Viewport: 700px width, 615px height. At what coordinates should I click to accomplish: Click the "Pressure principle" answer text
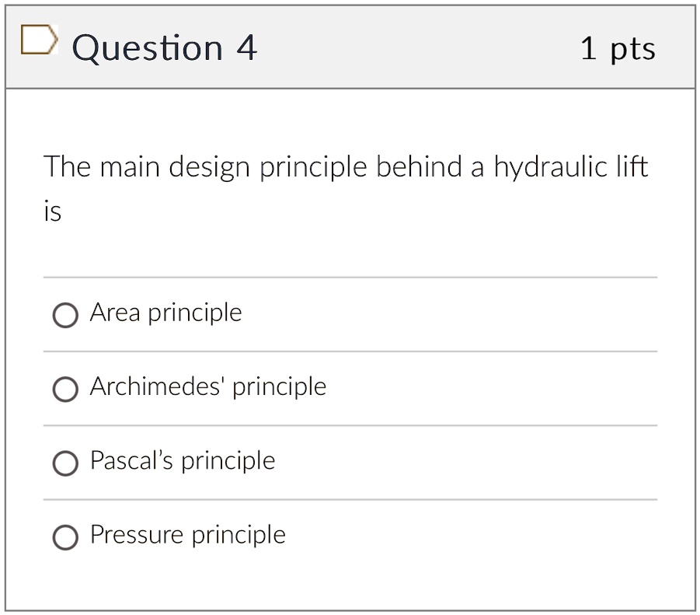click(x=187, y=535)
